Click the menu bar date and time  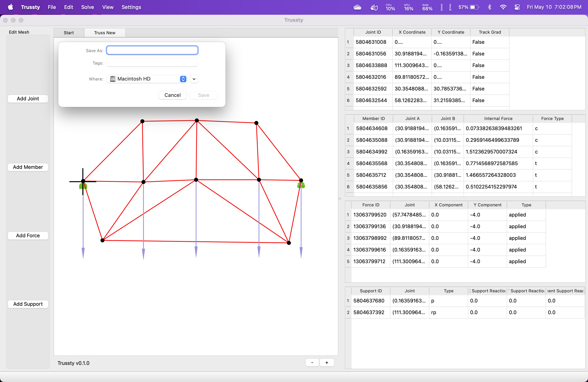[x=554, y=7]
